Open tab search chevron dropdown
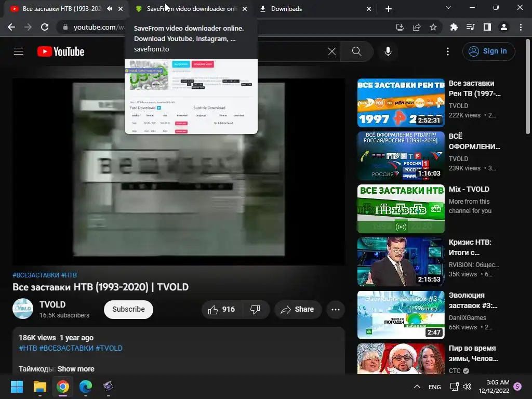Screen dimensions: 532x399 448,7
